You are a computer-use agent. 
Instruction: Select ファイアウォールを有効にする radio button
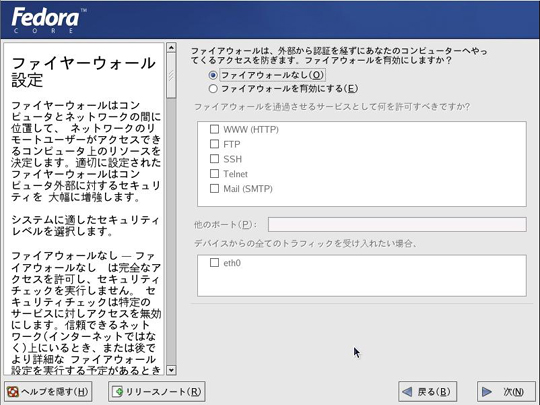point(213,89)
